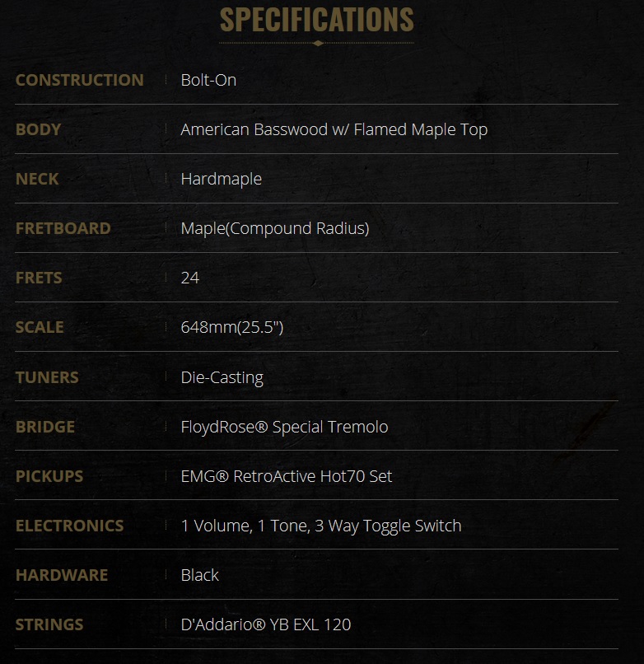Click the BODY row label

[x=38, y=129]
